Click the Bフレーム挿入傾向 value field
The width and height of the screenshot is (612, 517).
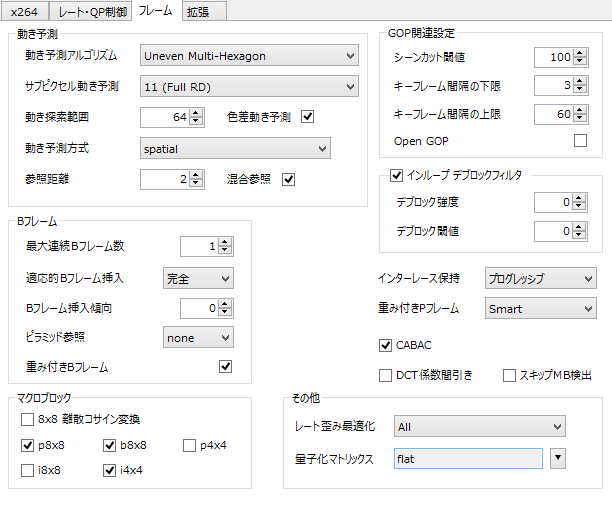(199, 308)
